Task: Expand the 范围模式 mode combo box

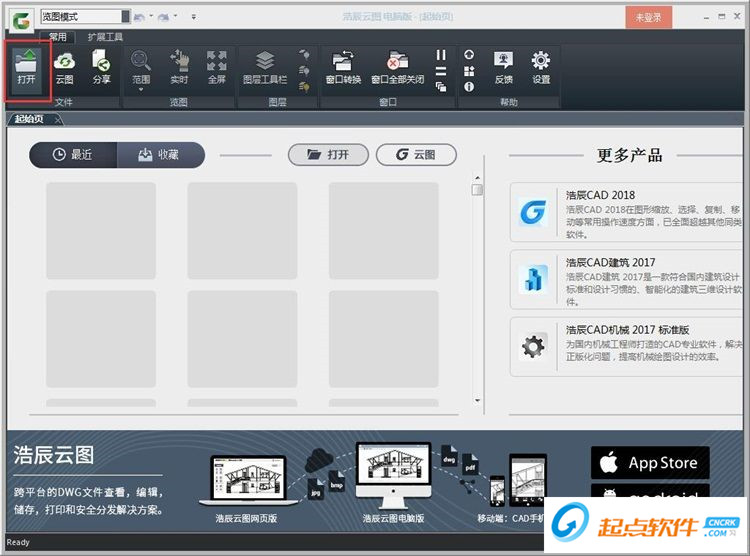Action: click(x=125, y=17)
